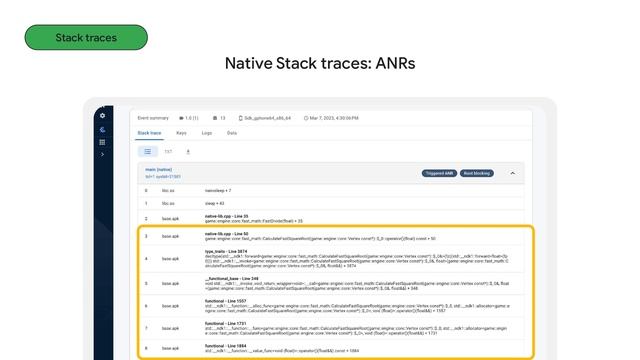Image resolution: width=640 pixels, height=360 pixels.
Task: Download the stack trace with the download icon
Action: [188, 152]
